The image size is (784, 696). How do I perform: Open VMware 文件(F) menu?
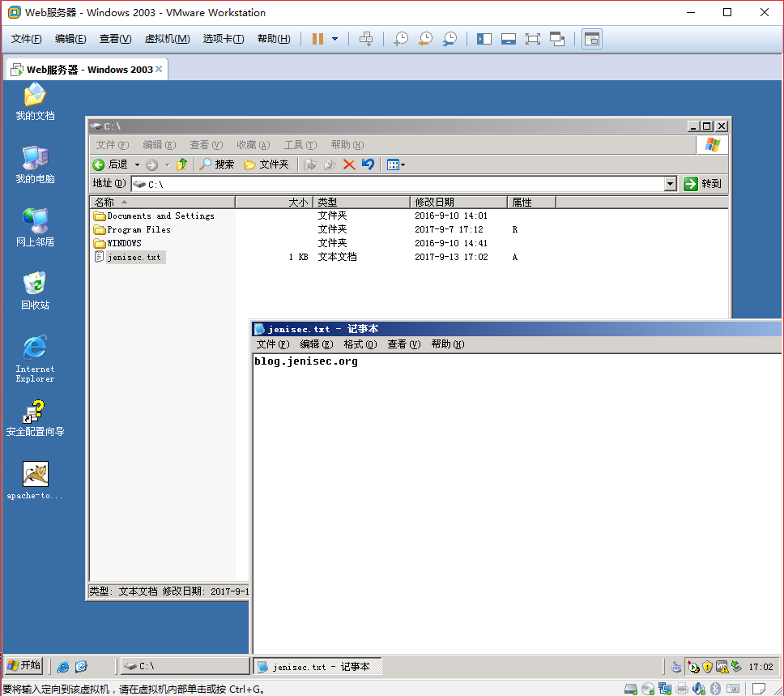[27, 39]
